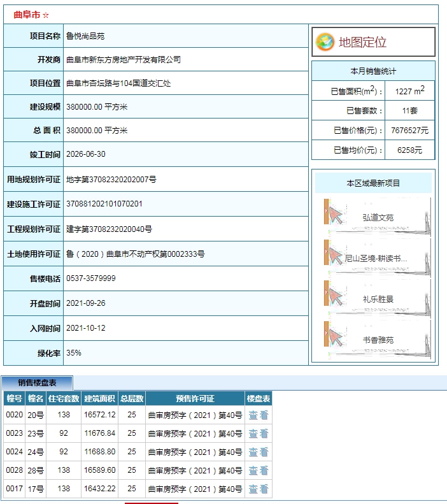This screenshot has height=504, width=447.
Task: View 楼盘表 for building 0017
Action: (259, 489)
